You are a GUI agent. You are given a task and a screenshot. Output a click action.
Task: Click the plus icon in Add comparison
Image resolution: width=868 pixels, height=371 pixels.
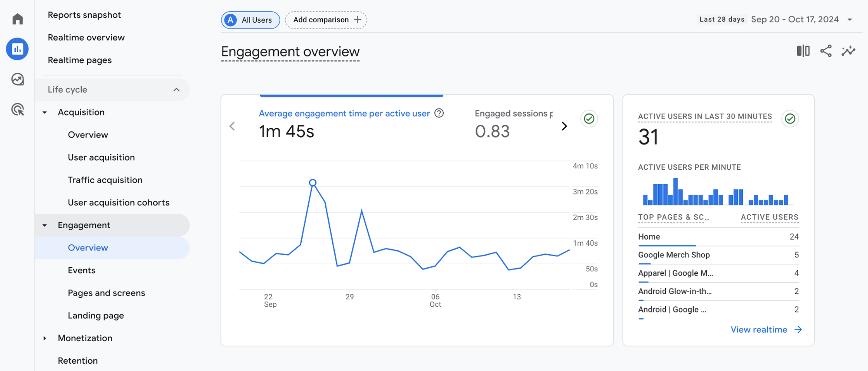358,20
